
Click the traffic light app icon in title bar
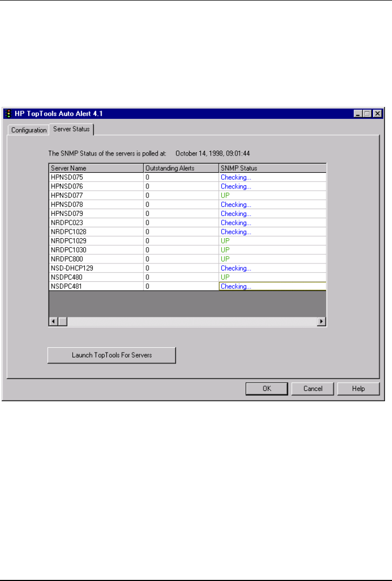(x=8, y=114)
